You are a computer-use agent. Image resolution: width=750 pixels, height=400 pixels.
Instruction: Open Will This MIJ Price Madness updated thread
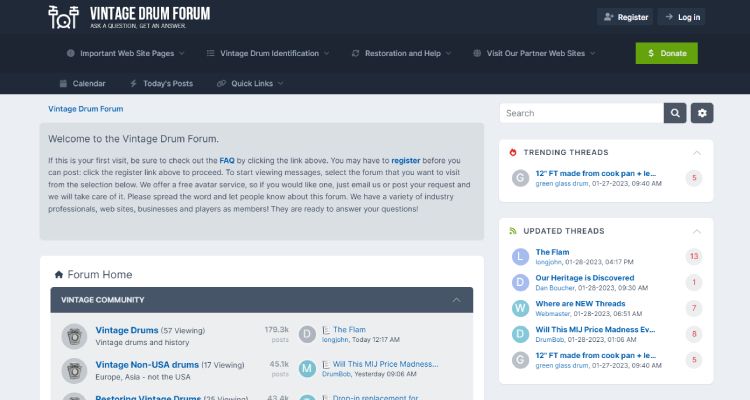click(x=595, y=330)
